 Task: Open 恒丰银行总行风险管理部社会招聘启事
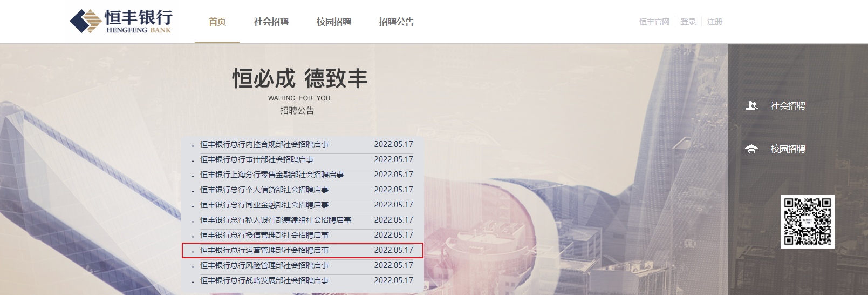264,265
